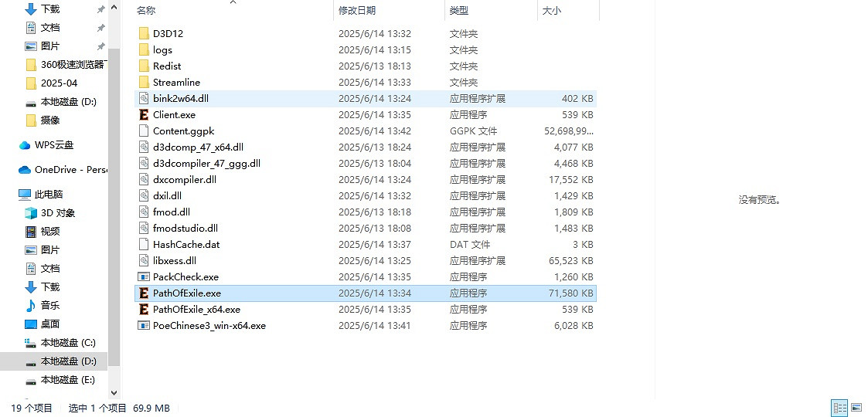Open 本地磁盘 (C:) in navigation pane
This screenshot has height=417, width=868.
68,343
